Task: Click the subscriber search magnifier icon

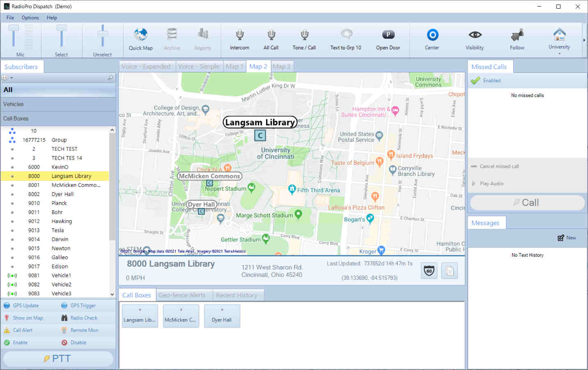Action: click(x=110, y=78)
